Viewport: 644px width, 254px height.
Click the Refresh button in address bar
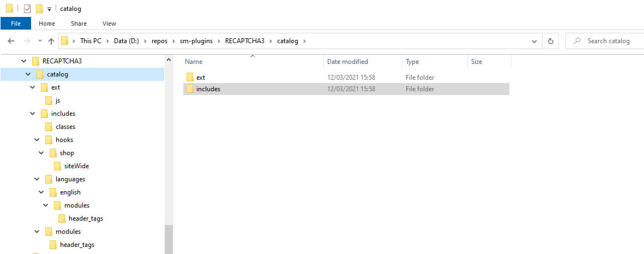click(x=551, y=41)
